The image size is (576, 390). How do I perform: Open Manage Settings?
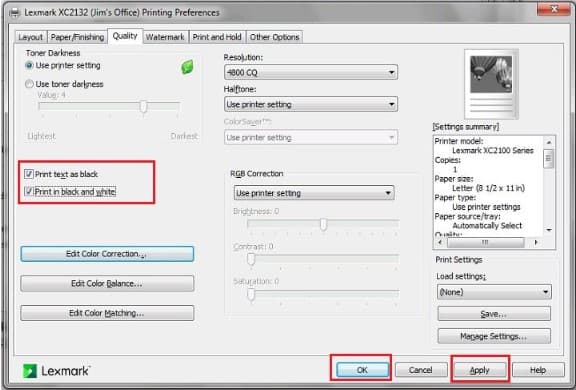494,336
